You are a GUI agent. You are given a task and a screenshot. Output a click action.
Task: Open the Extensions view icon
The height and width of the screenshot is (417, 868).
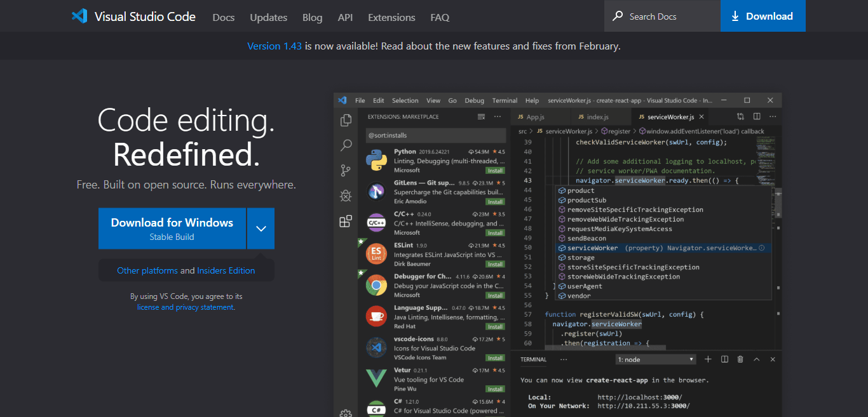click(346, 221)
